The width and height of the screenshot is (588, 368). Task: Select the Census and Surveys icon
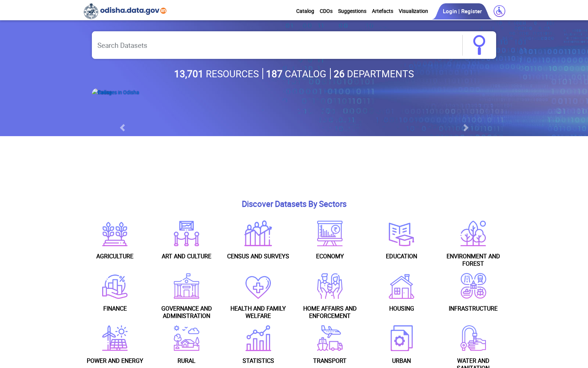(258, 234)
